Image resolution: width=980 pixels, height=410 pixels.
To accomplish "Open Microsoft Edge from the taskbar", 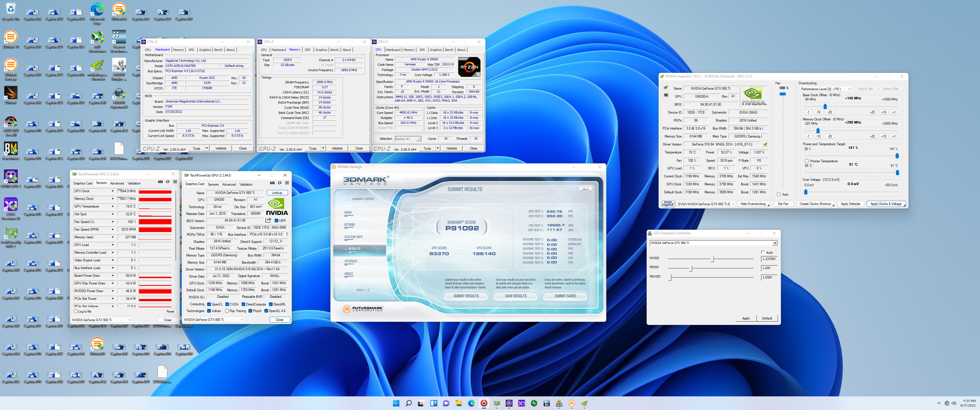I will [x=471, y=403].
